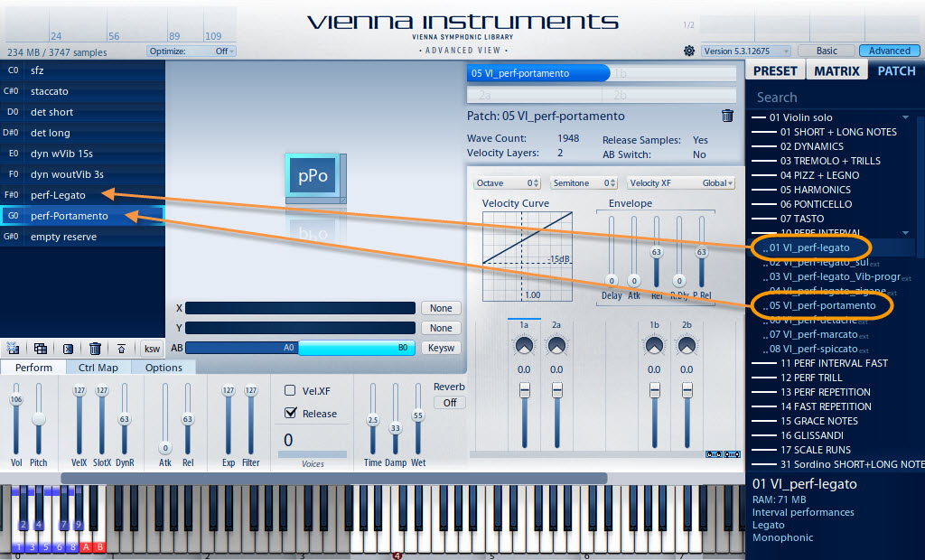Click the grid-of-cells icon in matrix toolbar
Viewport: 925px width, 560px height.
click(40, 348)
